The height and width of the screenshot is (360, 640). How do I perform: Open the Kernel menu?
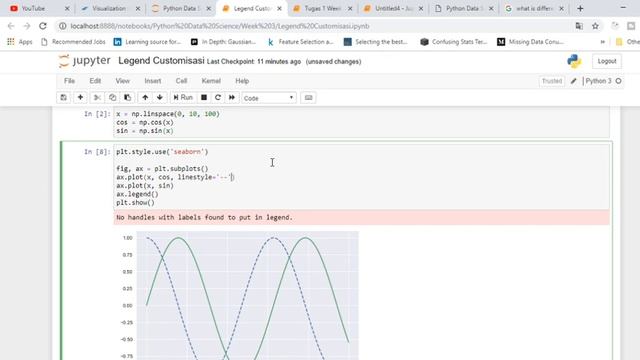pyautogui.click(x=211, y=81)
